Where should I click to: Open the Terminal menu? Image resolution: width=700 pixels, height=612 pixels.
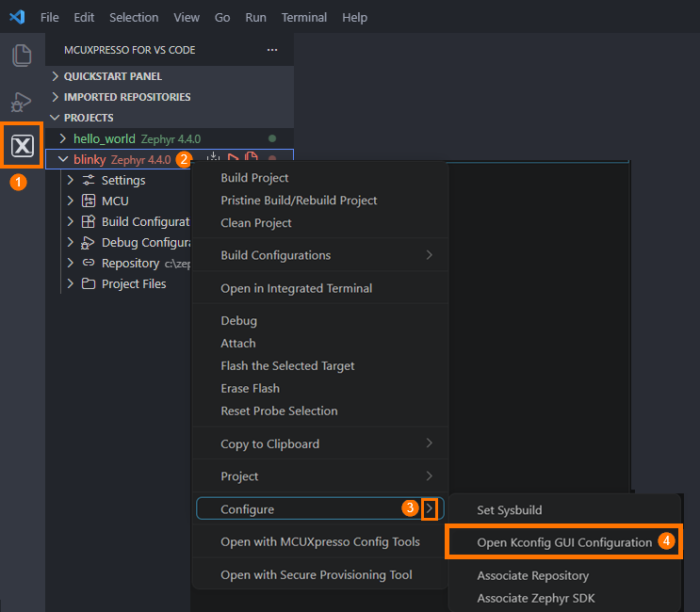(304, 17)
